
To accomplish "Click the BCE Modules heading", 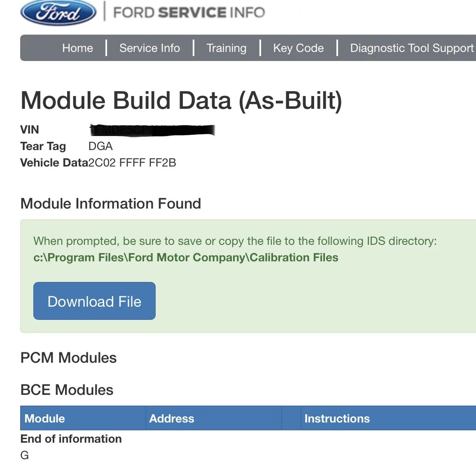I will pos(67,390).
